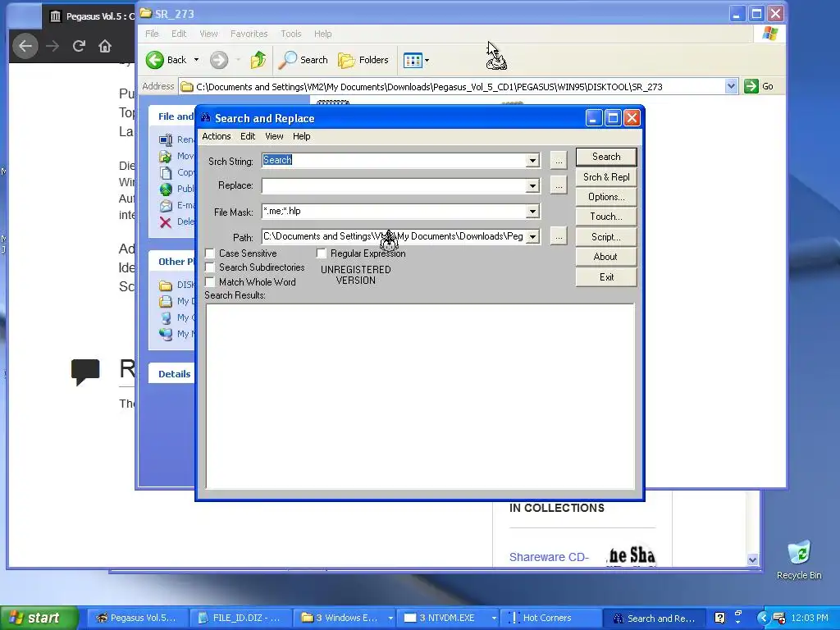Screen dimensions: 840x630
Task: Click the Rename task icon in Explorer sidebar
Action: click(166, 139)
